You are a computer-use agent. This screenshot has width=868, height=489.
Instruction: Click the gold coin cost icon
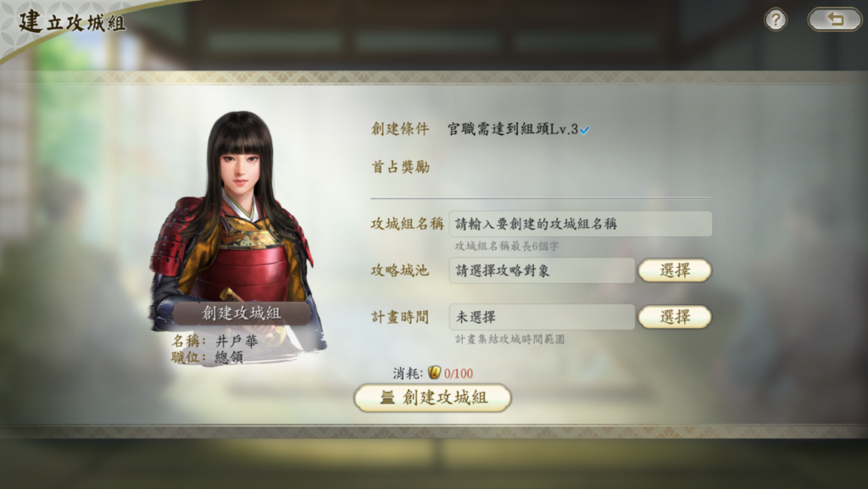tap(435, 372)
